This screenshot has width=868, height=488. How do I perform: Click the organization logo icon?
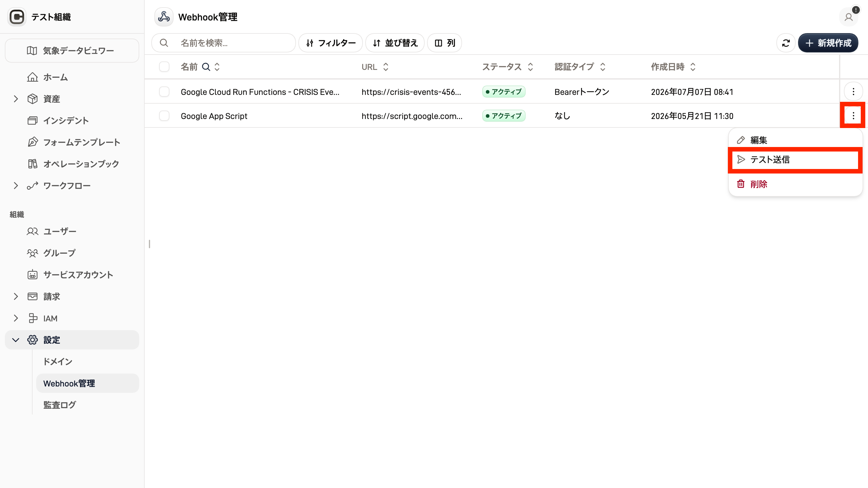tap(17, 17)
